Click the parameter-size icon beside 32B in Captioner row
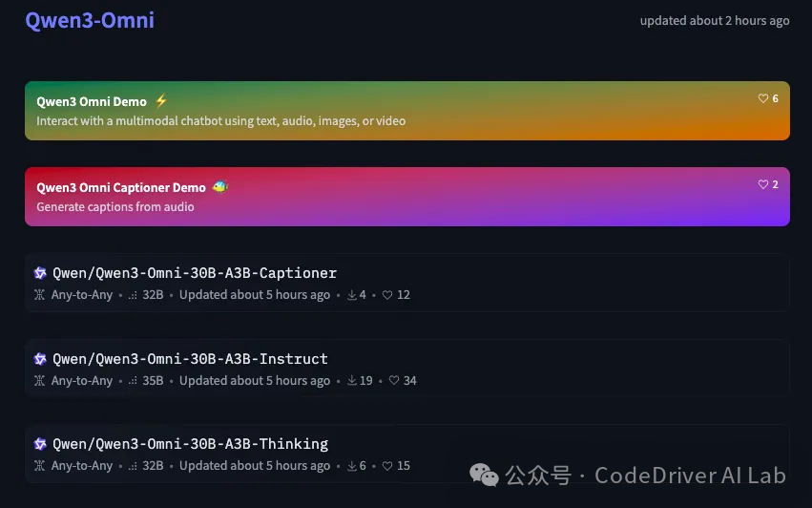 click(133, 295)
